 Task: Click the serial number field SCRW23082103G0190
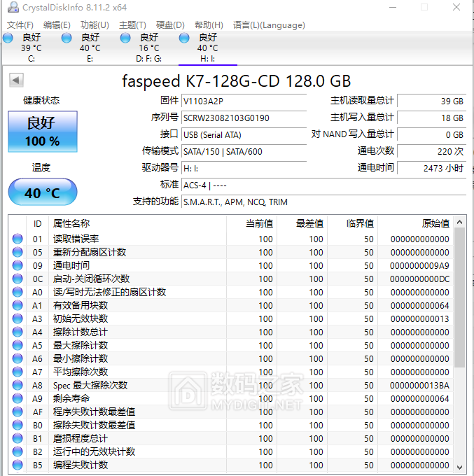point(244,118)
